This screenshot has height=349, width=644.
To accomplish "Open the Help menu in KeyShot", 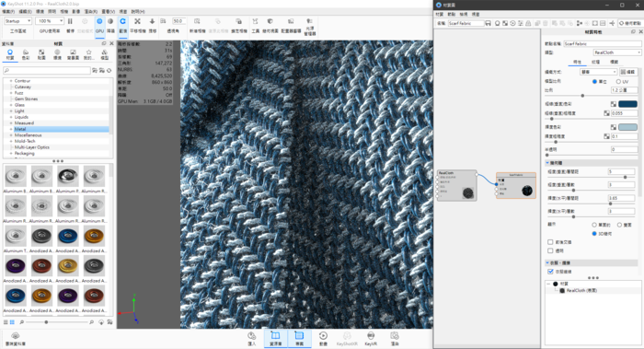I will coord(138,11).
